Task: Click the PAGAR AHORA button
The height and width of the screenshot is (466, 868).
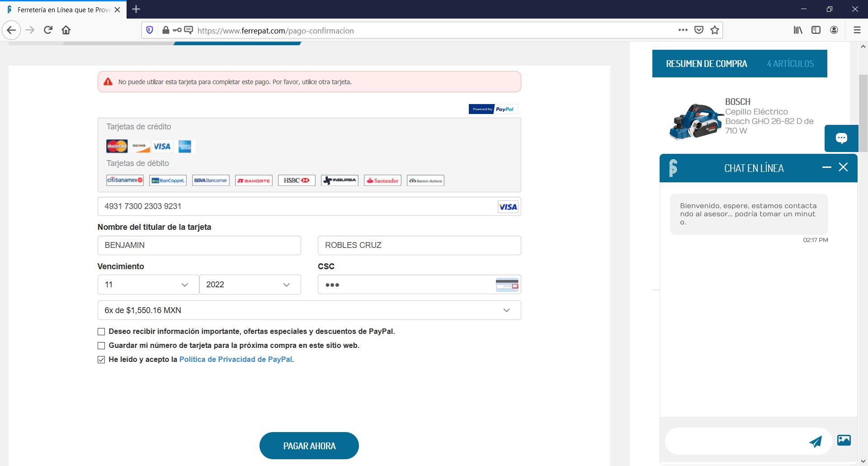Action: pos(309,446)
